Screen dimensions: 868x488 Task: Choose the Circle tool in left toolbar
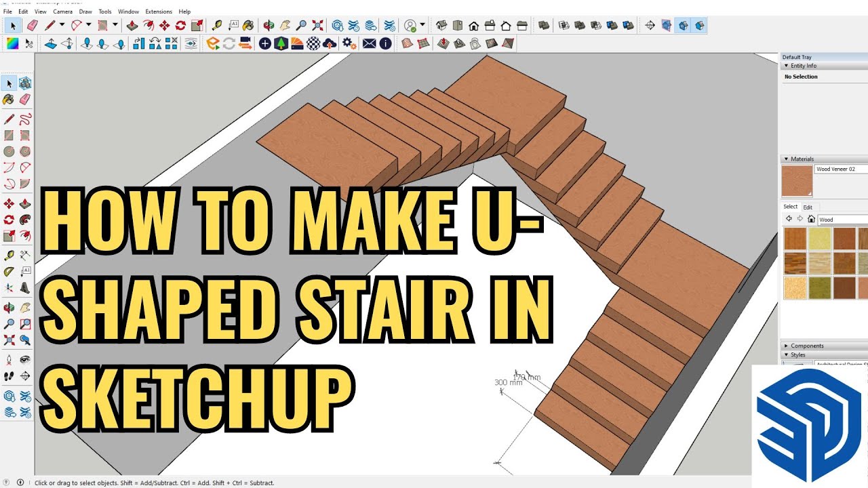coord(9,151)
